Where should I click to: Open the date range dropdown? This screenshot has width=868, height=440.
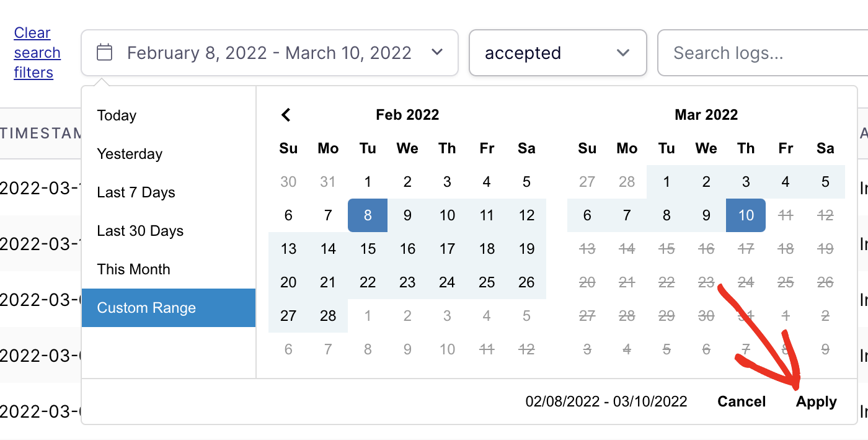point(270,53)
